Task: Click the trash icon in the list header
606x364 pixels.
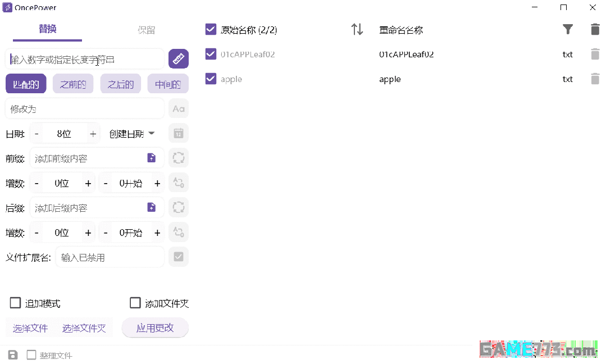Action: (x=595, y=29)
